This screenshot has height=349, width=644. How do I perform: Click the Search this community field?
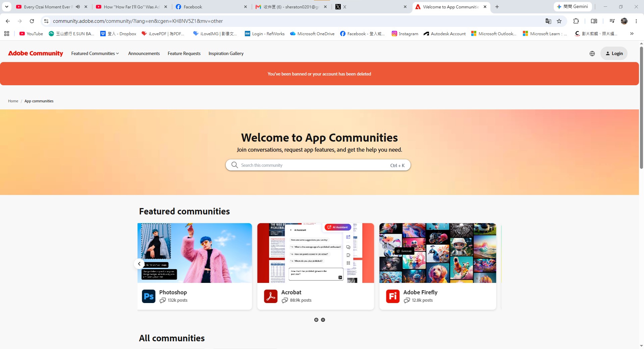[x=318, y=165]
